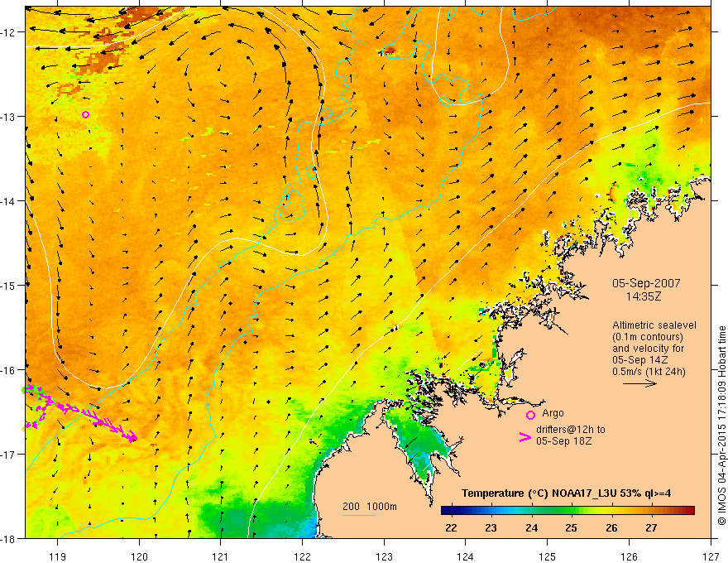Click the longitude axis label '122'
This screenshot has height=563, width=728.
(302, 556)
